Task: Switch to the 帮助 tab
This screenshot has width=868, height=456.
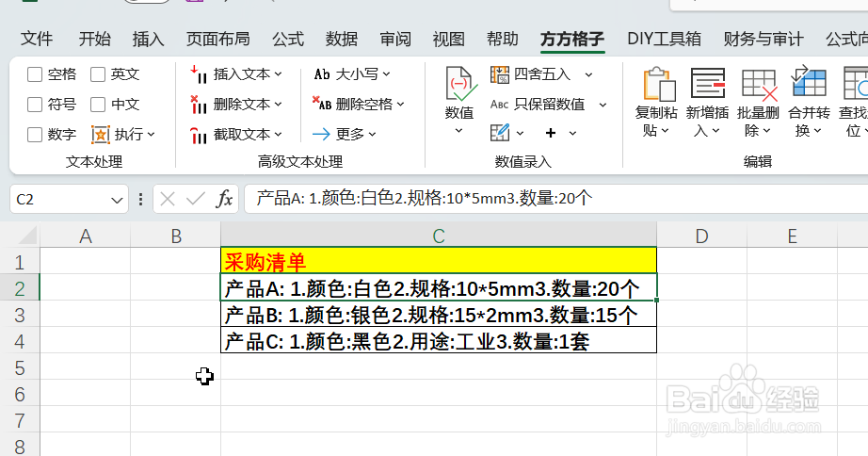Action: [x=502, y=39]
